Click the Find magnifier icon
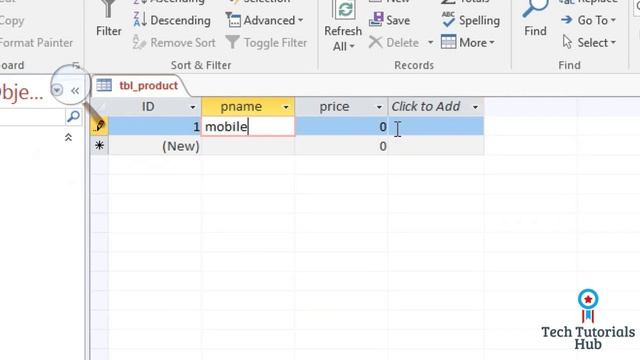Viewport: 640px width, 360px height. [x=535, y=8]
